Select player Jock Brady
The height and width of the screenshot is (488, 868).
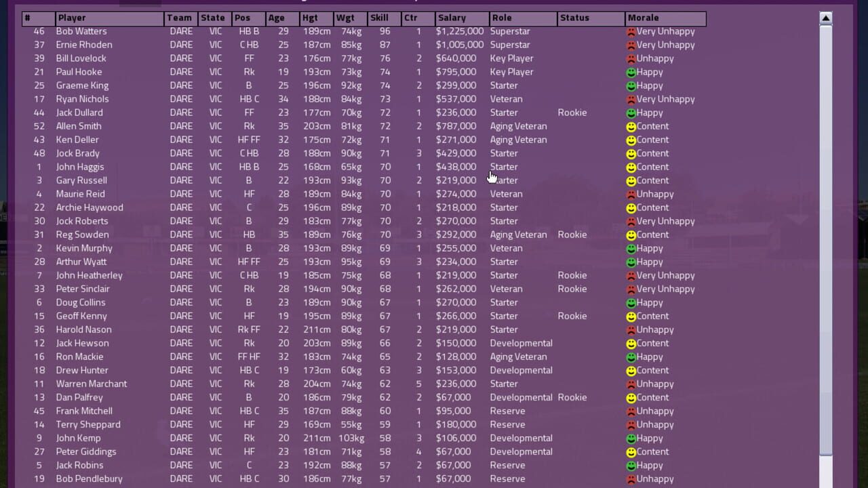point(77,153)
